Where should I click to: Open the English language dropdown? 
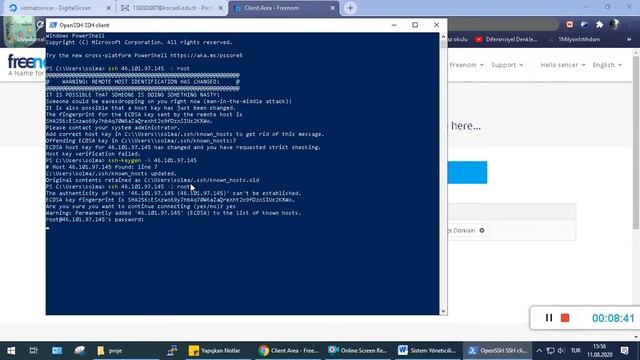[607, 65]
